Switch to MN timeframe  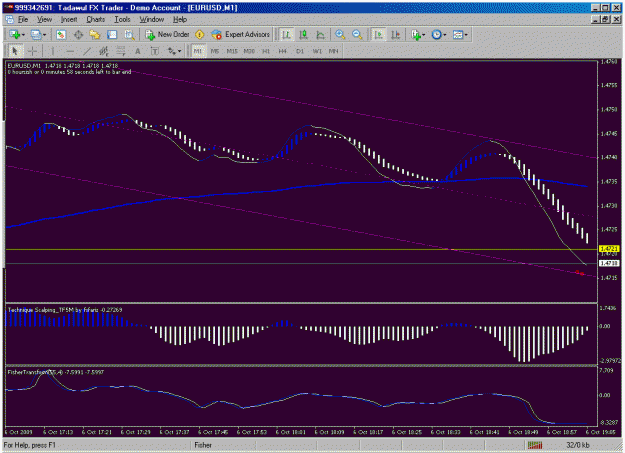point(334,51)
